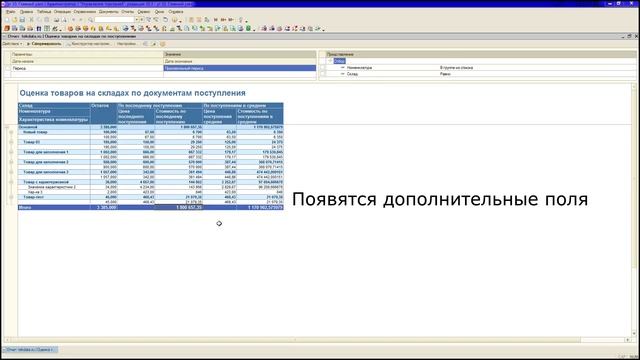Open the Документы menu
The width and height of the screenshot is (640, 360).
pos(109,12)
